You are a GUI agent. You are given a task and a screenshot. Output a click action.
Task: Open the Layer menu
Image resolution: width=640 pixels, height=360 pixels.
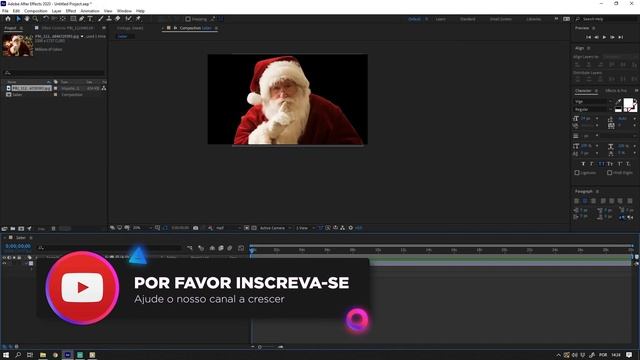(57, 11)
